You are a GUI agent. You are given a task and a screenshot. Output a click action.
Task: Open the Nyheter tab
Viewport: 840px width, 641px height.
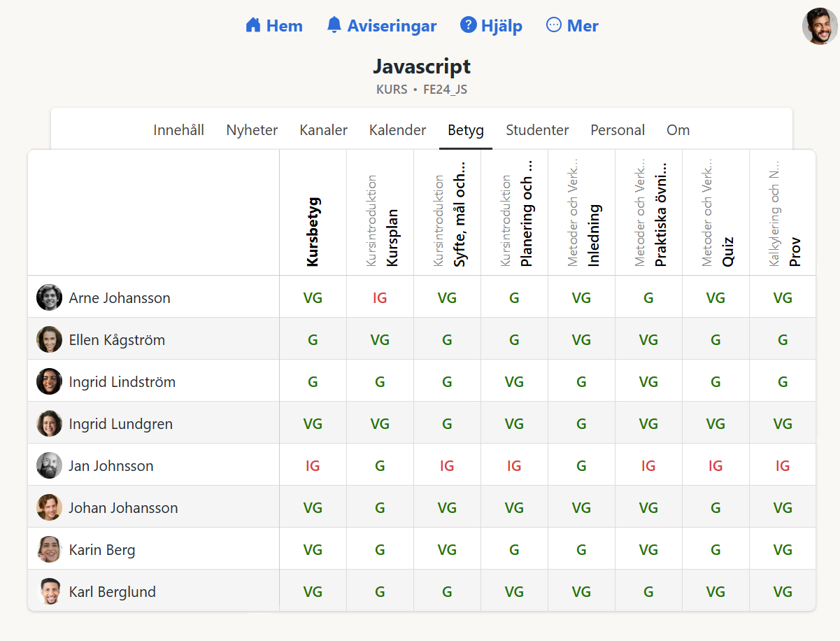click(252, 130)
